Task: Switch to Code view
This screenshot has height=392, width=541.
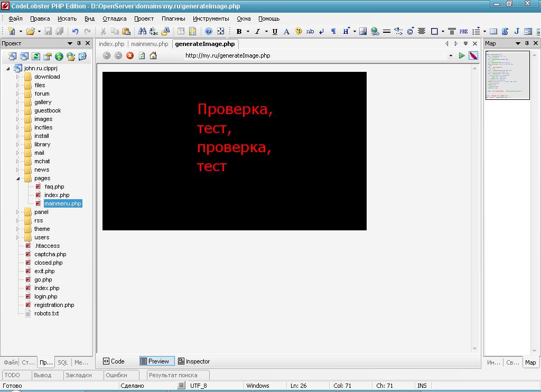Action: pyautogui.click(x=114, y=361)
